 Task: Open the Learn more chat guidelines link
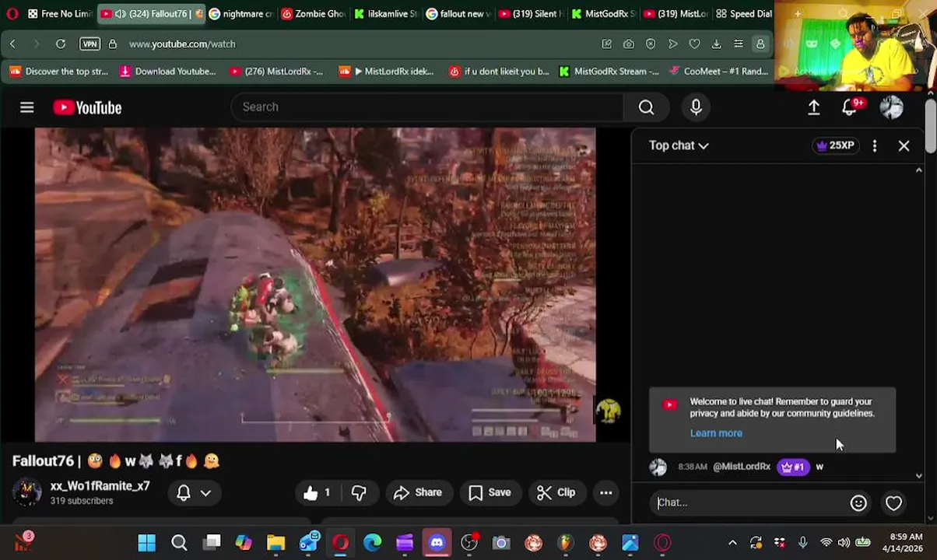point(716,433)
